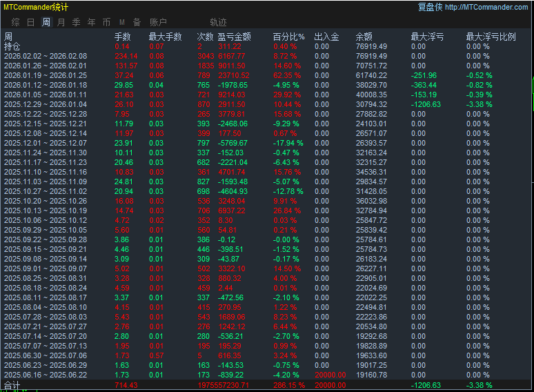Viewport: 534px width, 392px height.
Task: Click lots value 234.14
Action: [126, 56]
